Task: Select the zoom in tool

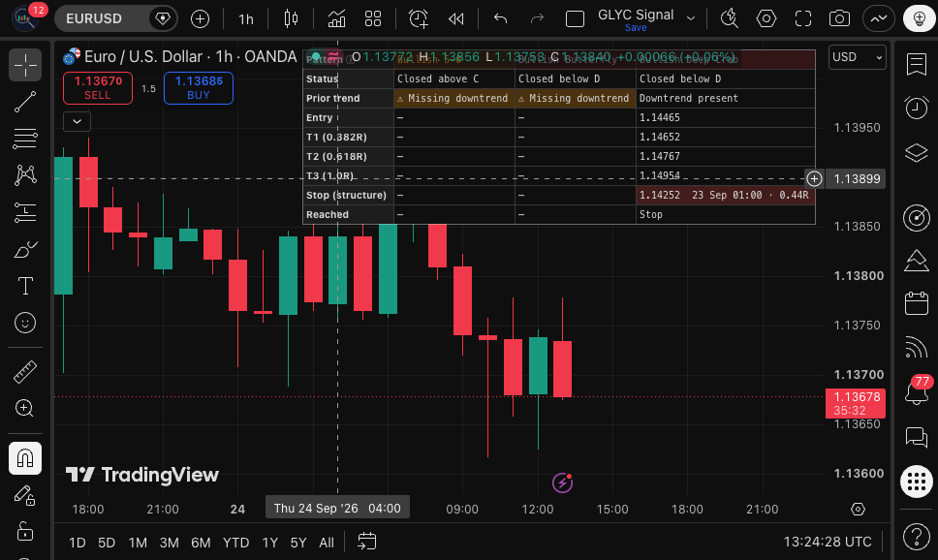Action: click(25, 409)
